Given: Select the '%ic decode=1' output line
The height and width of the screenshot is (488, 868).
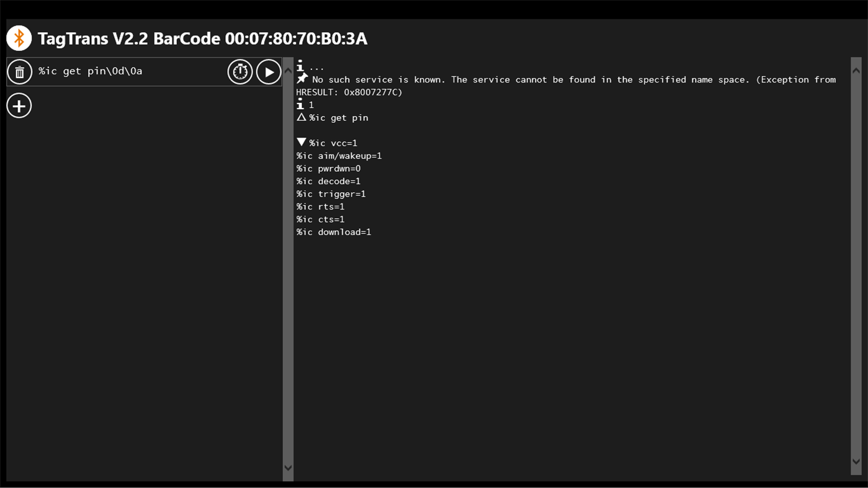Looking at the screenshot, I should 328,181.
